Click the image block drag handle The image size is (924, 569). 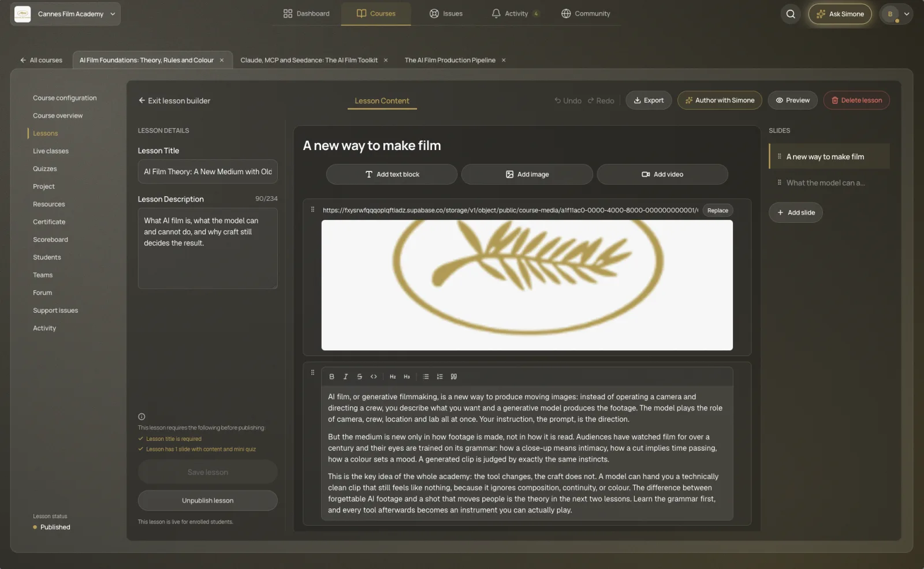click(x=312, y=209)
